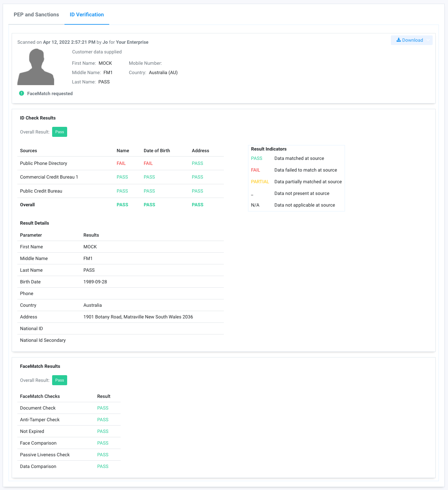Expand the Download button dropdown arrow
The height and width of the screenshot is (490, 448).
(428, 40)
